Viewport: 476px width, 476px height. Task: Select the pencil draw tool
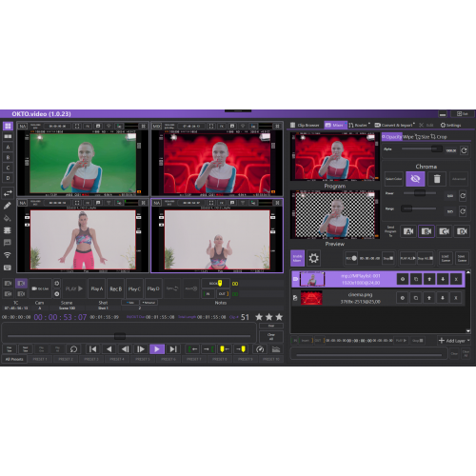click(8, 206)
